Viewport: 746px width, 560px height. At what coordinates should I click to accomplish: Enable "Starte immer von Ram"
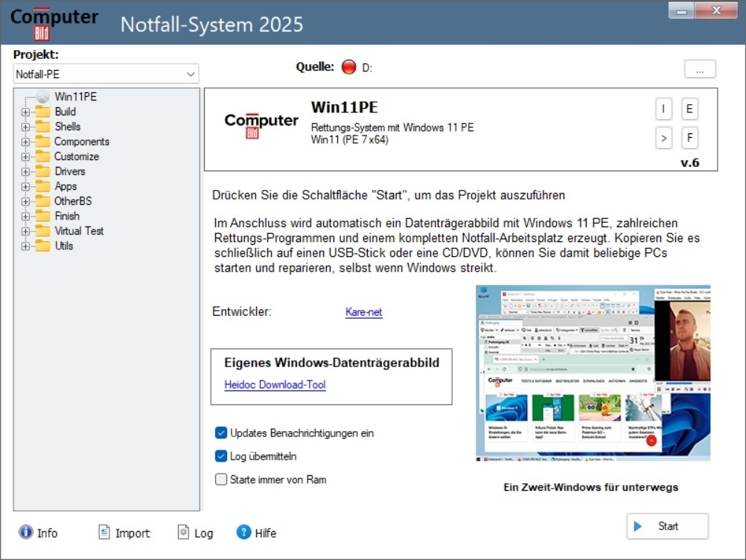click(220, 480)
